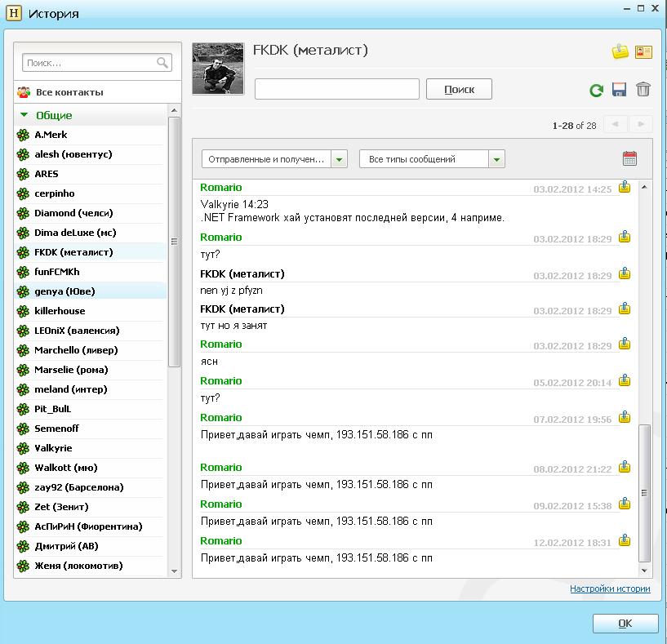The width and height of the screenshot is (667, 644).
Task: Click the message text 'nen yj z pfyzn'
Action: click(x=231, y=291)
